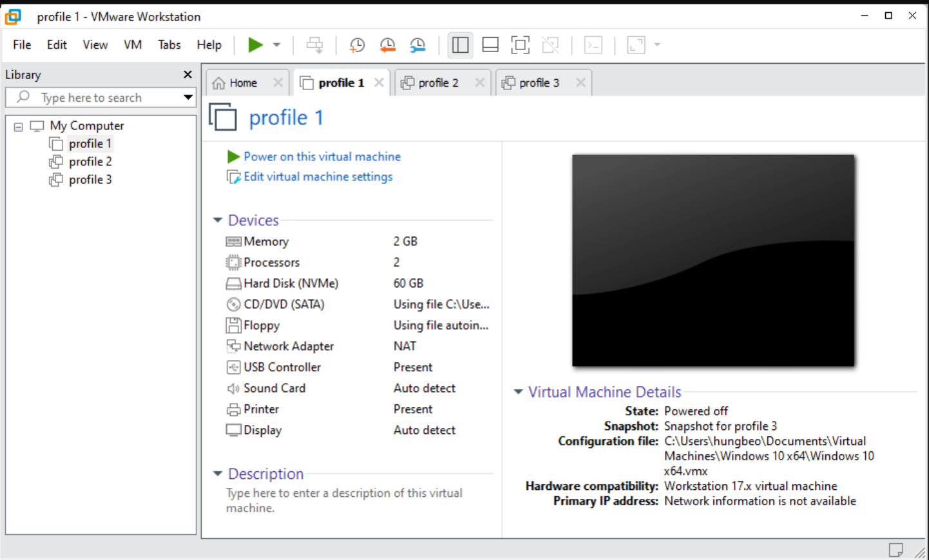Click the Powered off state value

(696, 411)
